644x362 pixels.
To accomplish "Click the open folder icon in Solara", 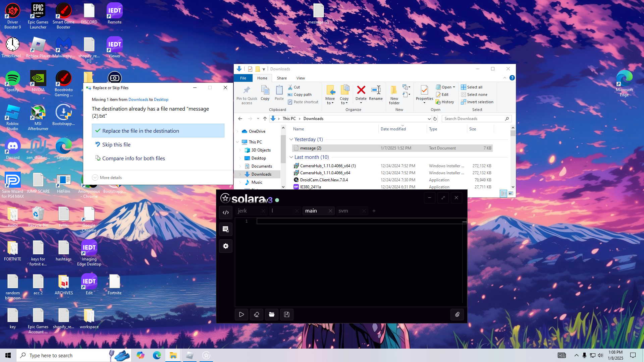I will coord(272,314).
